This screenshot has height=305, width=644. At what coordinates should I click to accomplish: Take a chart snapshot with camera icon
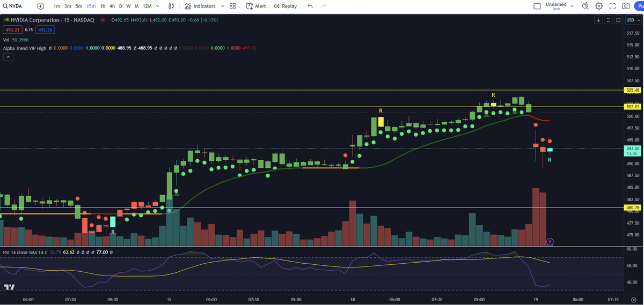626,6
